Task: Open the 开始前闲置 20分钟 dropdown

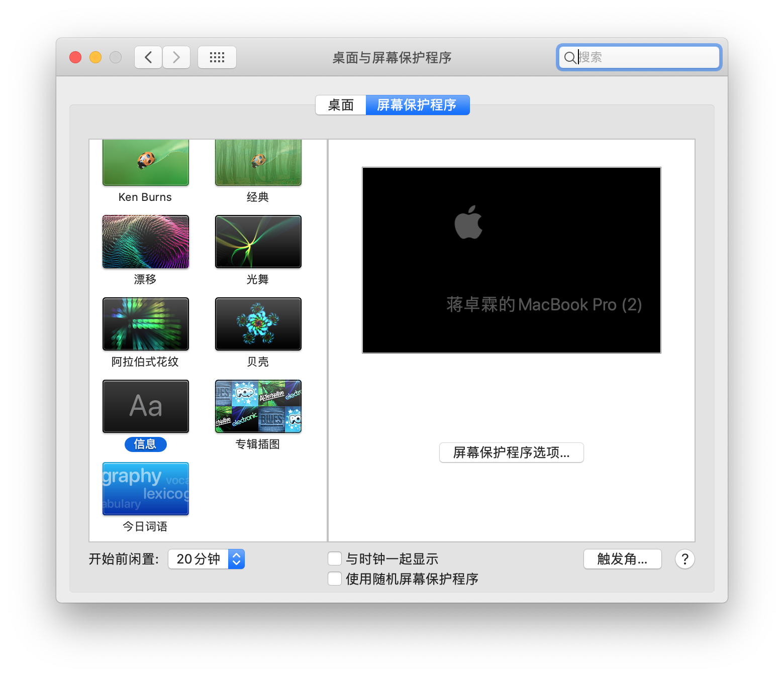Action: pos(207,559)
